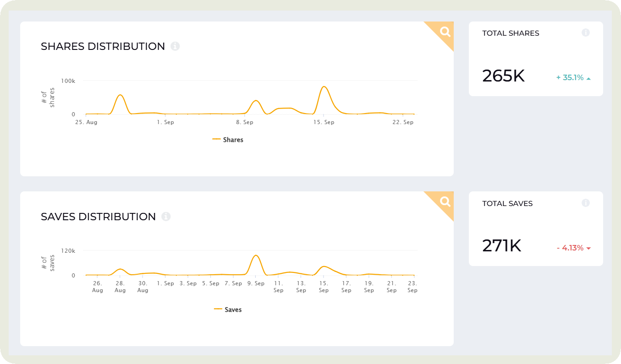
Task: Click the red down arrow beside 4.13%
Action: (588, 249)
